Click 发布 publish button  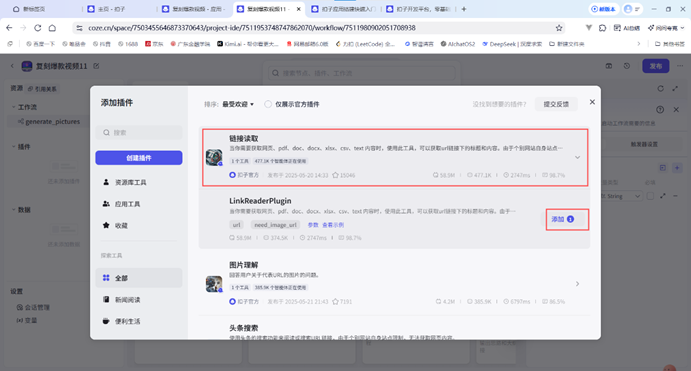656,66
